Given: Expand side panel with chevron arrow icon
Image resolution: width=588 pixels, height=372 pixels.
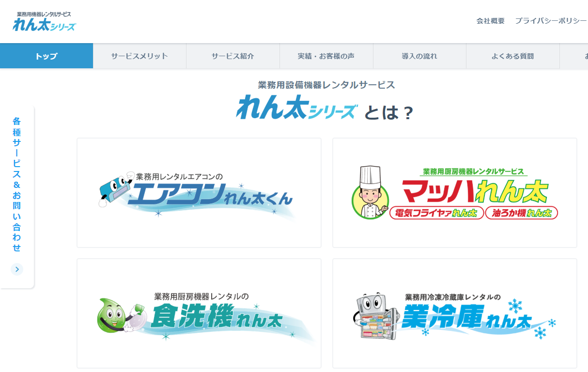Looking at the screenshot, I should point(17,269).
